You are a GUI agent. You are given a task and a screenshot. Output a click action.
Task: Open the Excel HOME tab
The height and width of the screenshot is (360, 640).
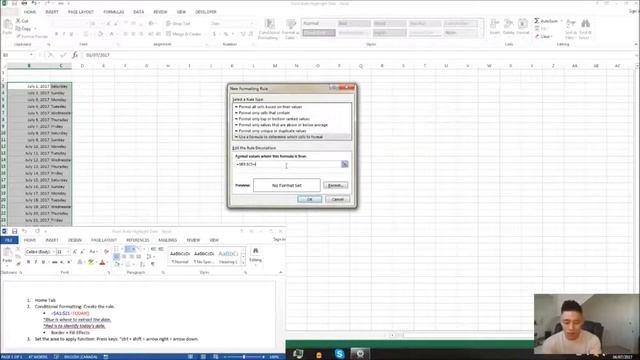(30, 12)
